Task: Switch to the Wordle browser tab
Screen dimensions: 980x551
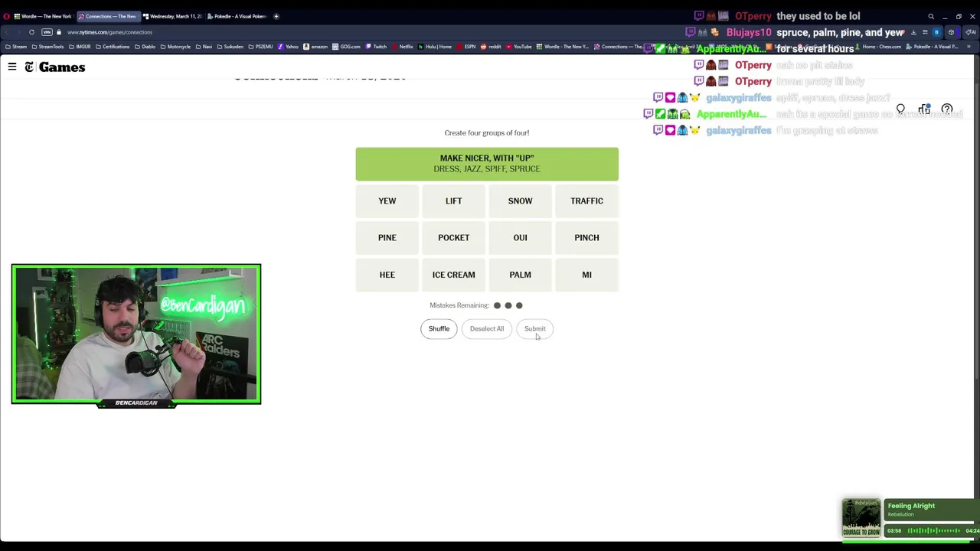Action: pyautogui.click(x=42, y=16)
